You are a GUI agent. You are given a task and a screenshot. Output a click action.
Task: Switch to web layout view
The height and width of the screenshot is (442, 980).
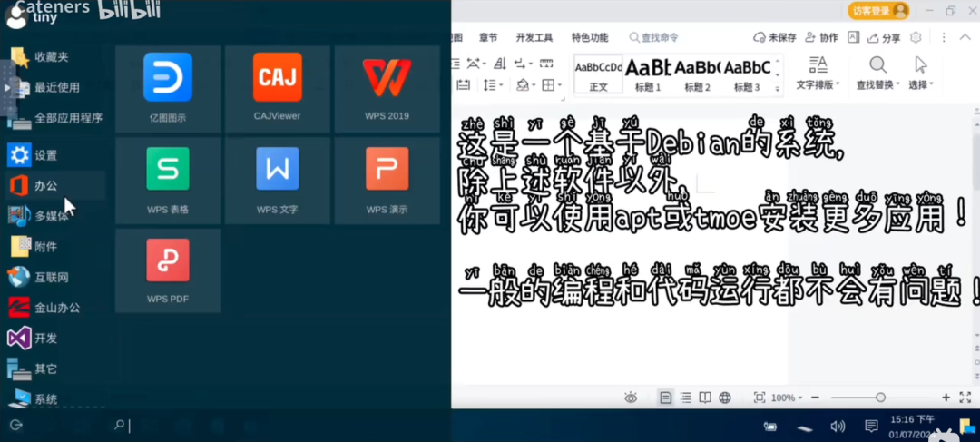(725, 398)
